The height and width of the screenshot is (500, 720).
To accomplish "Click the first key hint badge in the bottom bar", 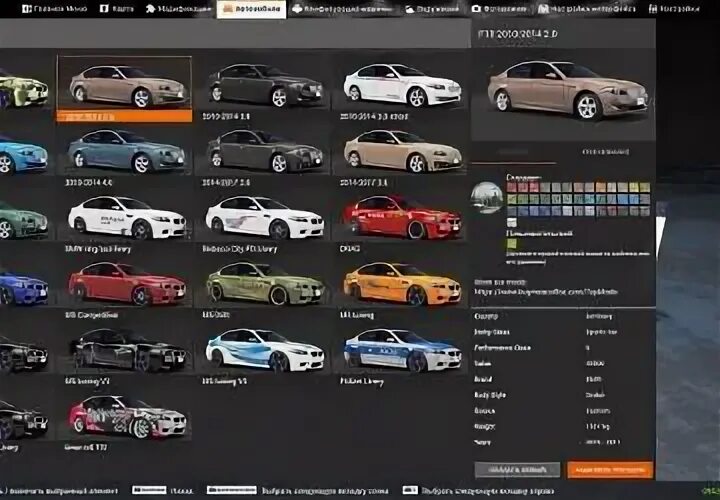I will click(149, 490).
